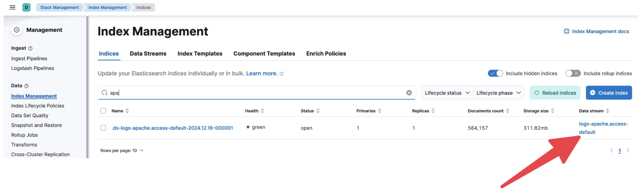The height and width of the screenshot is (196, 644).
Task: Click the Data help question icon
Action: tap(26, 86)
